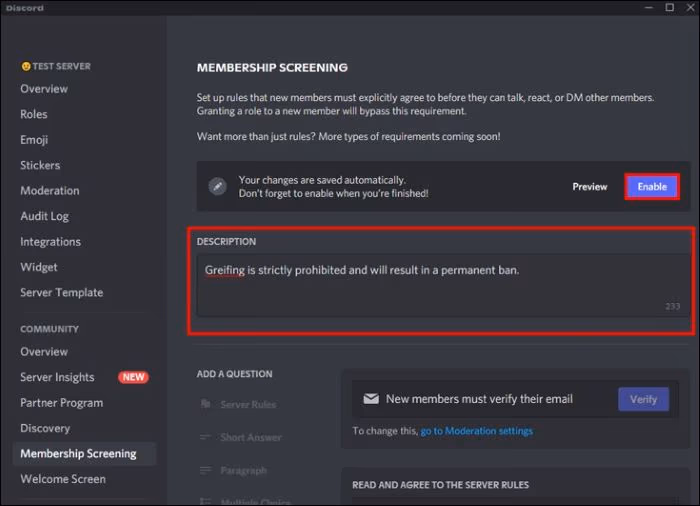Screen dimensions: 700x506
Task: Open Server Template settings
Action: tap(61, 293)
